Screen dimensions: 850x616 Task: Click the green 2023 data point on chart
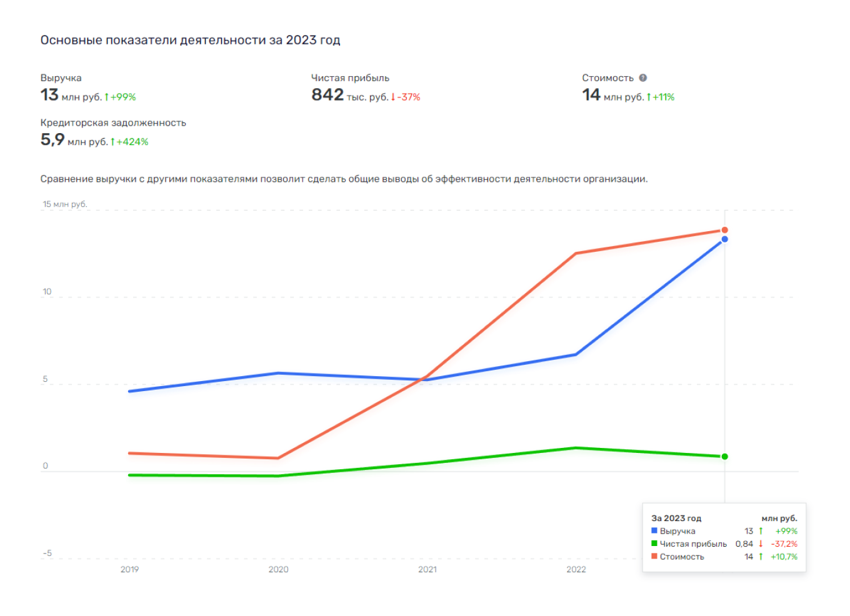click(x=724, y=457)
